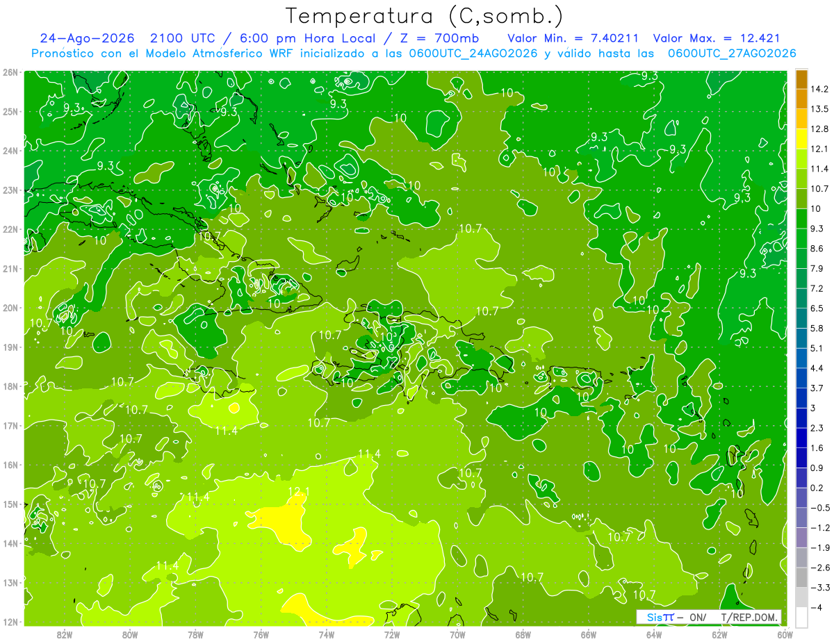The width and height of the screenshot is (834, 644).
Task: Click the "20N" latitude axis label
Action: 10,308
